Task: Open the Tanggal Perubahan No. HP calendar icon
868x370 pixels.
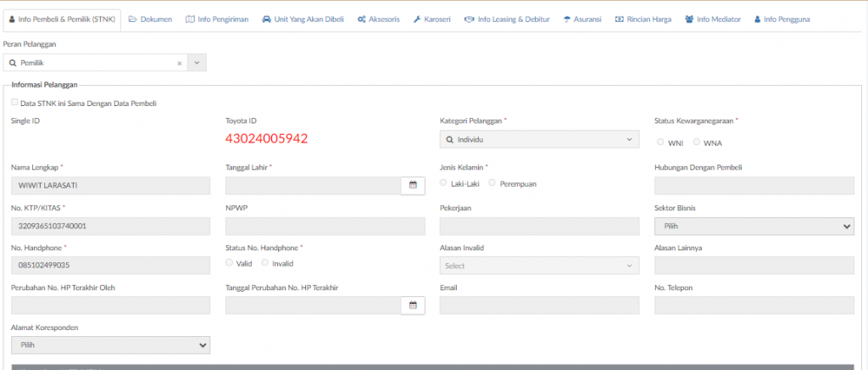Action: point(413,306)
